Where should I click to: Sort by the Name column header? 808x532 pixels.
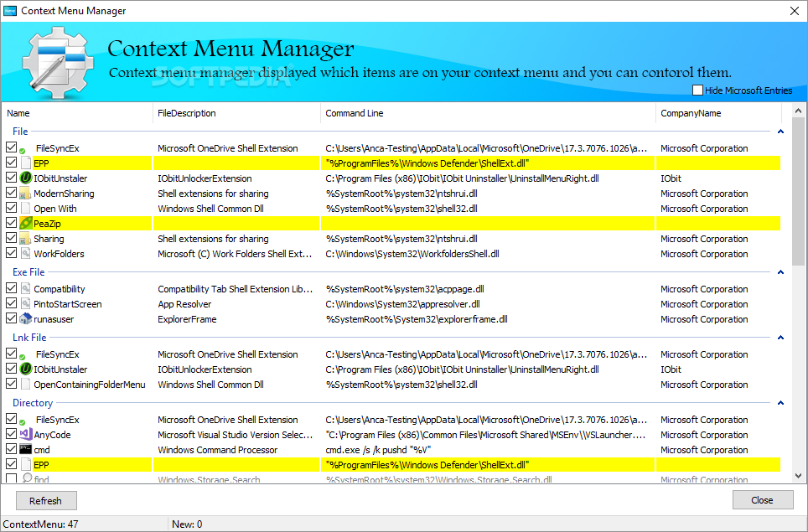tap(77, 113)
